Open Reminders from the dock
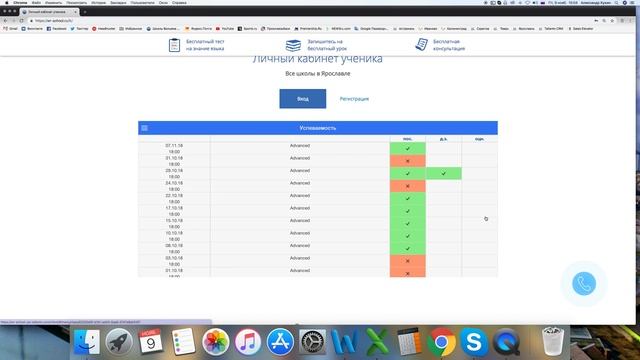The height and width of the screenshot is (360, 640). point(183,342)
